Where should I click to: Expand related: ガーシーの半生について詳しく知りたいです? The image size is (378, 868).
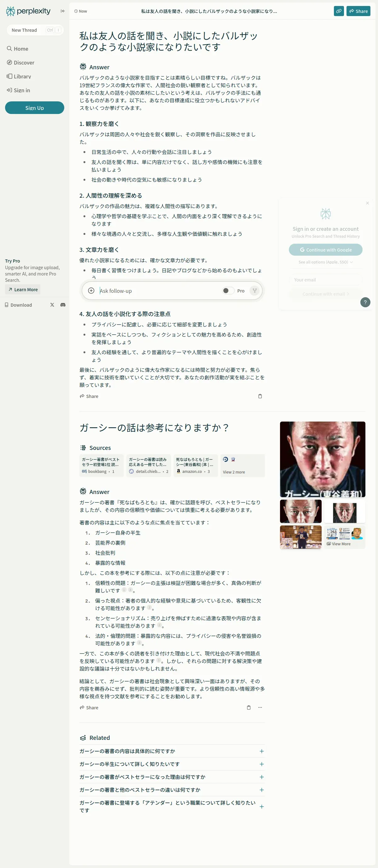(x=172, y=764)
